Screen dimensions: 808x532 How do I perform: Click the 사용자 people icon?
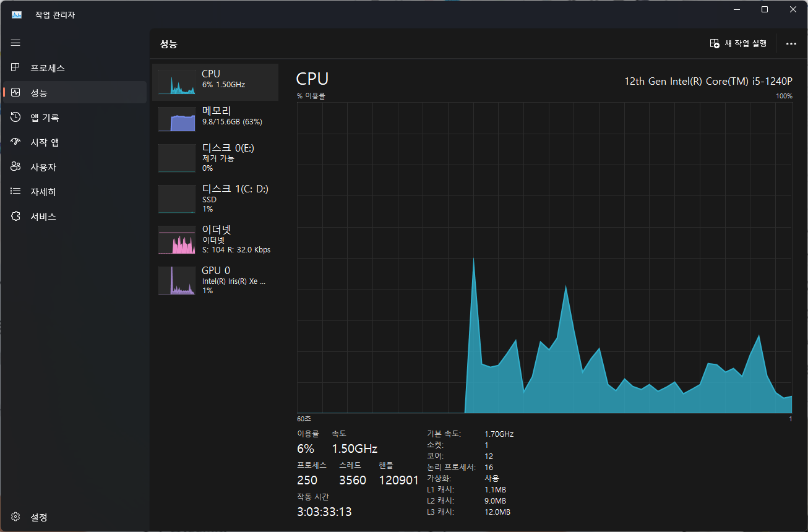click(15, 166)
